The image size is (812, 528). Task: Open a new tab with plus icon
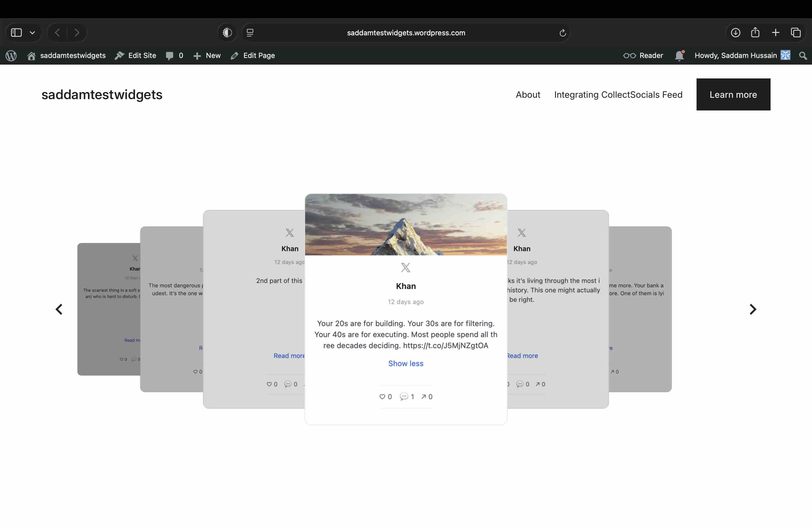(776, 33)
